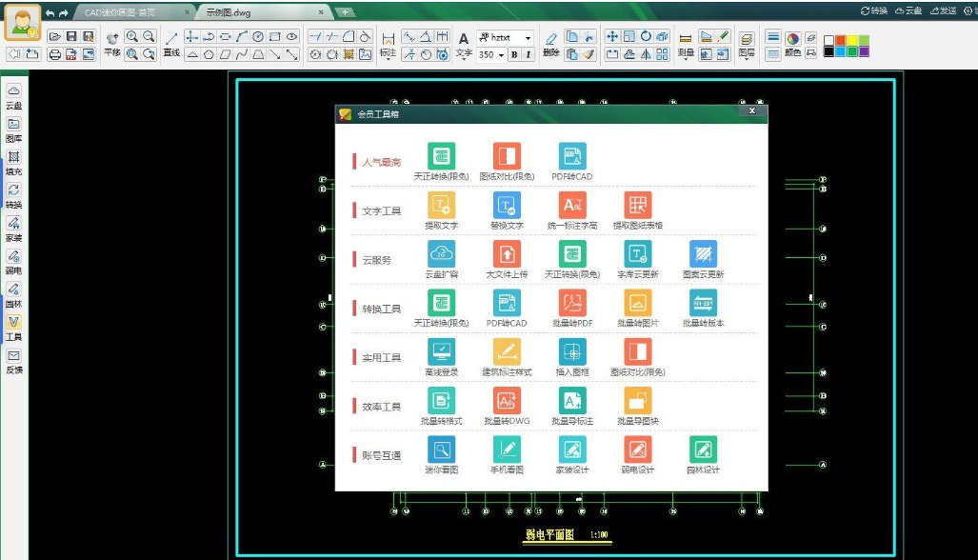The width and height of the screenshot is (978, 560).
Task: Open the 家装 sidebar module
Action: pos(13,229)
